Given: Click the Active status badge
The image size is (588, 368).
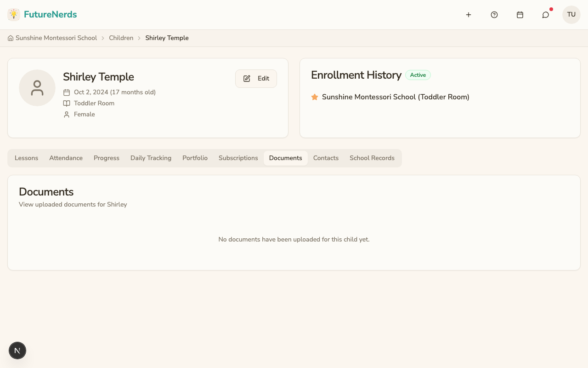Looking at the screenshot, I should point(418,75).
